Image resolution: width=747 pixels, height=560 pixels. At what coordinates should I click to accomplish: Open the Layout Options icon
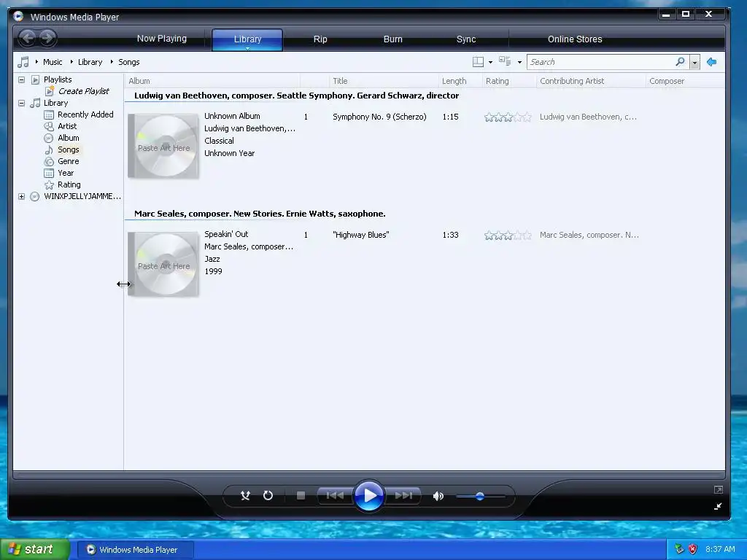pos(478,62)
